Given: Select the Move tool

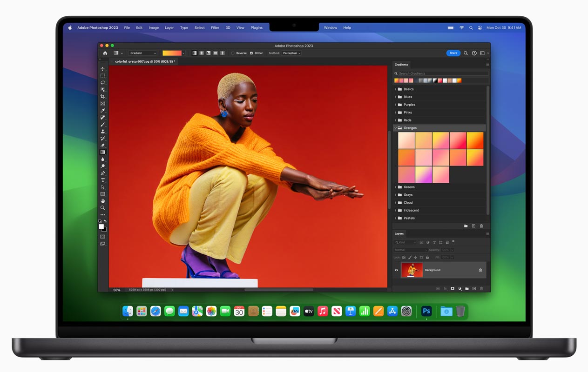Looking at the screenshot, I should tap(103, 69).
